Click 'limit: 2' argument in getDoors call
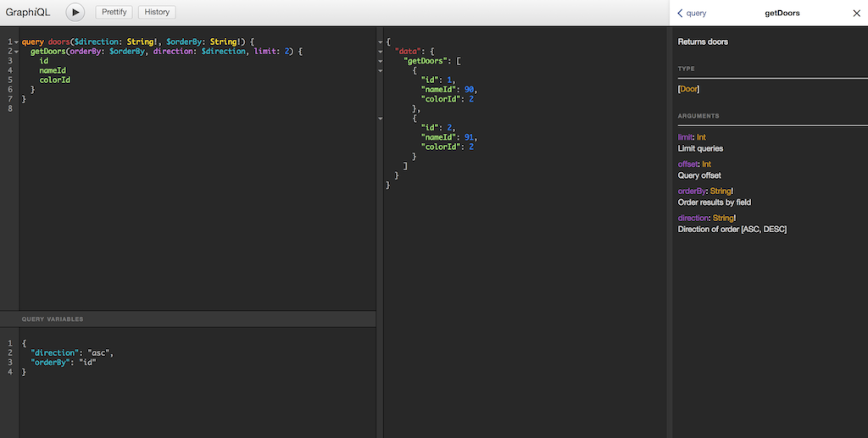Image resolution: width=868 pixels, height=438 pixels. 271,52
